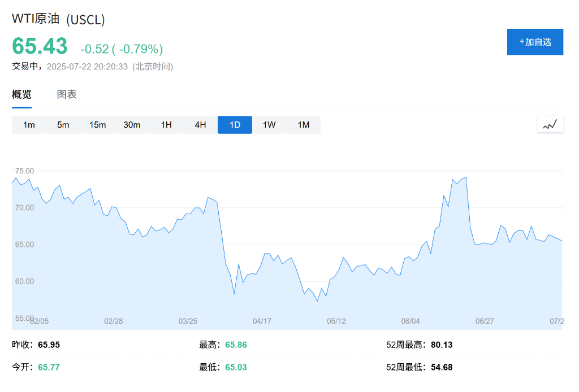
Task: Set chart period to 30m
Action: (x=132, y=125)
